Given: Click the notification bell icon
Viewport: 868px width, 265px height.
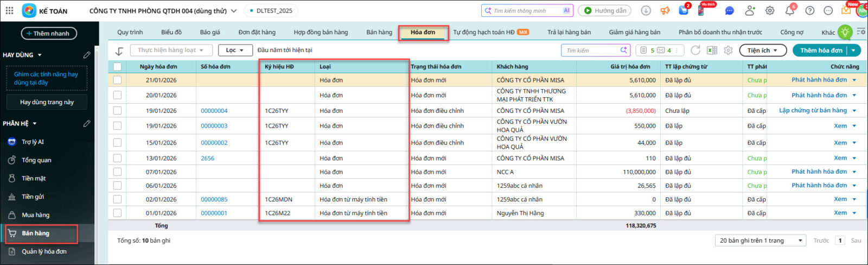Looking at the screenshot, I should 790,10.
